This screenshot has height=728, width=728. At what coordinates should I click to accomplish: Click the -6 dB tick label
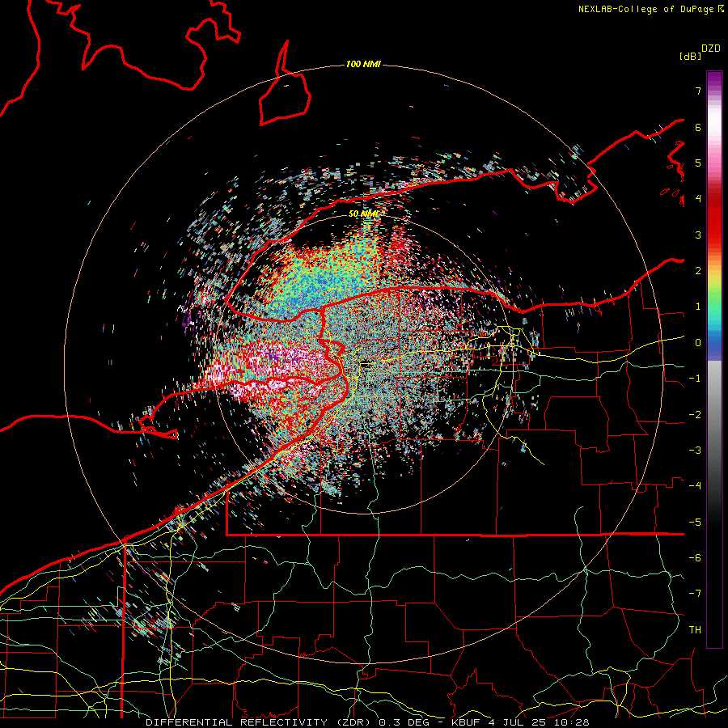(x=695, y=558)
